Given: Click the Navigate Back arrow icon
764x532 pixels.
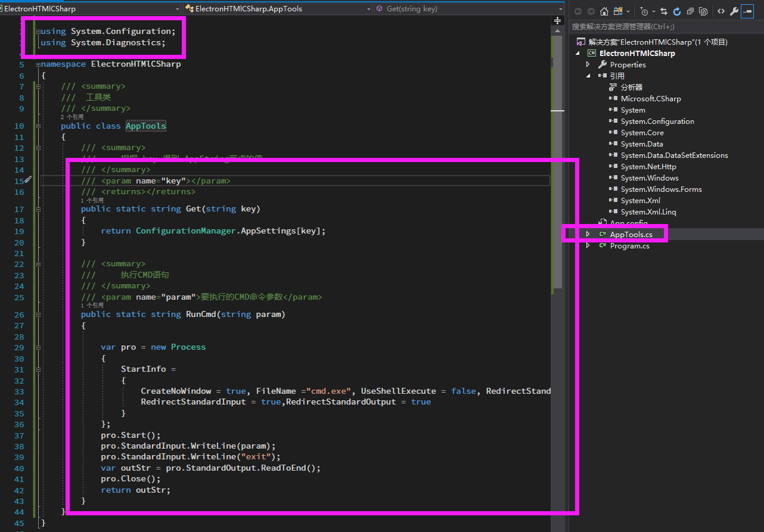Looking at the screenshot, I should (577, 11).
